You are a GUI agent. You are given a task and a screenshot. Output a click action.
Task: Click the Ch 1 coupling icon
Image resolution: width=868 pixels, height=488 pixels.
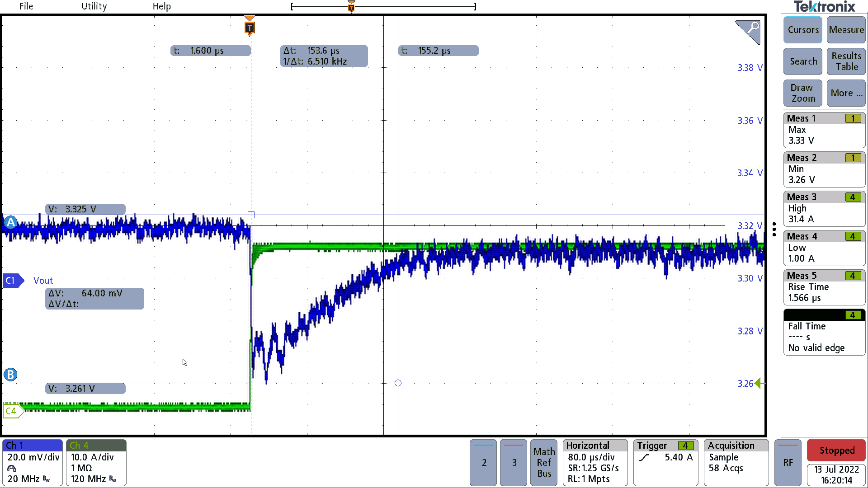coord(12,468)
